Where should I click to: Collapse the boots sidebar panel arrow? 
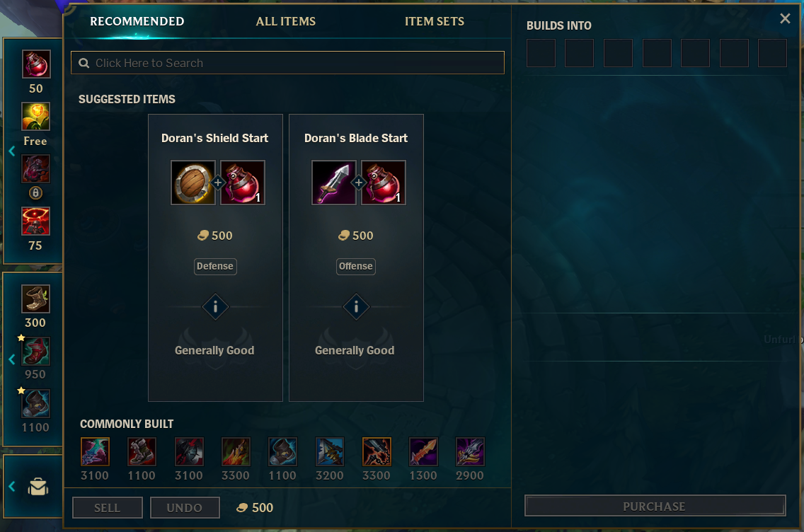12,360
